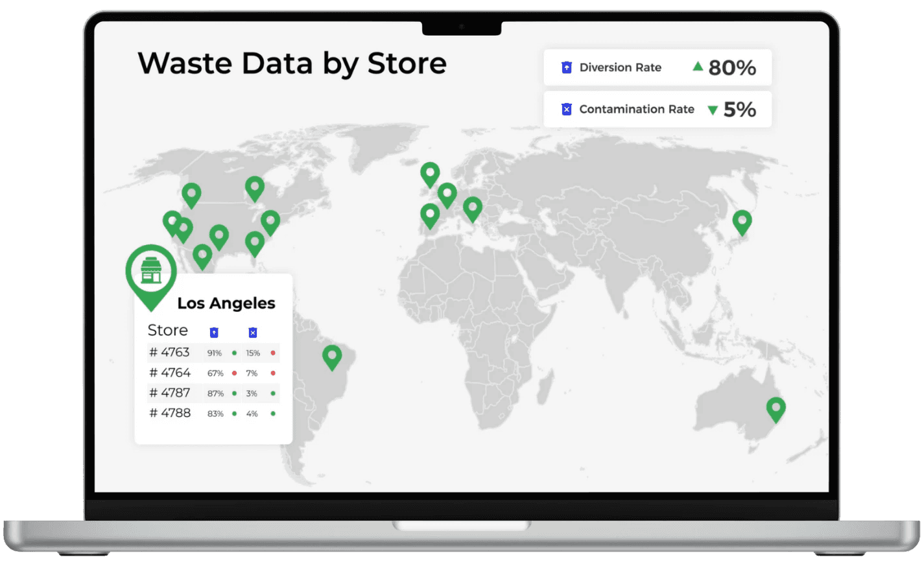Select store row # 4787
Screen dimensions: 924x566
coord(213,393)
